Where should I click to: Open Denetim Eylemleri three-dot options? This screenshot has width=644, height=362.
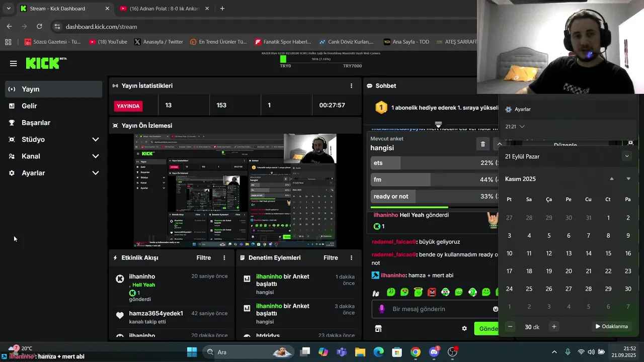pyautogui.click(x=351, y=258)
